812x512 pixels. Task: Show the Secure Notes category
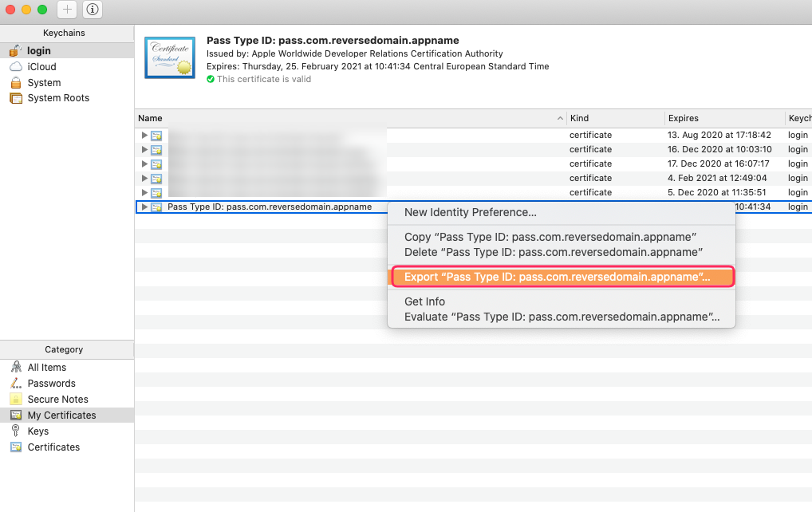(67, 399)
